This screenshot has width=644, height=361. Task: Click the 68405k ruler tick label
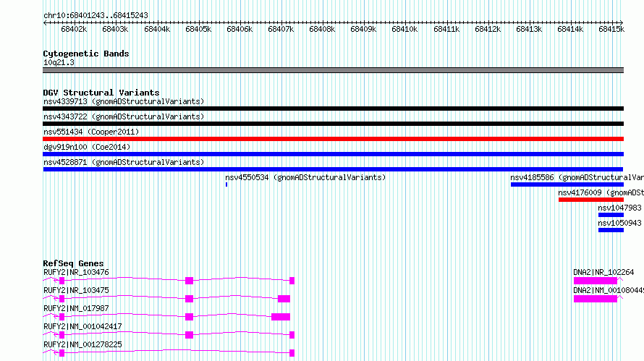(x=198, y=29)
